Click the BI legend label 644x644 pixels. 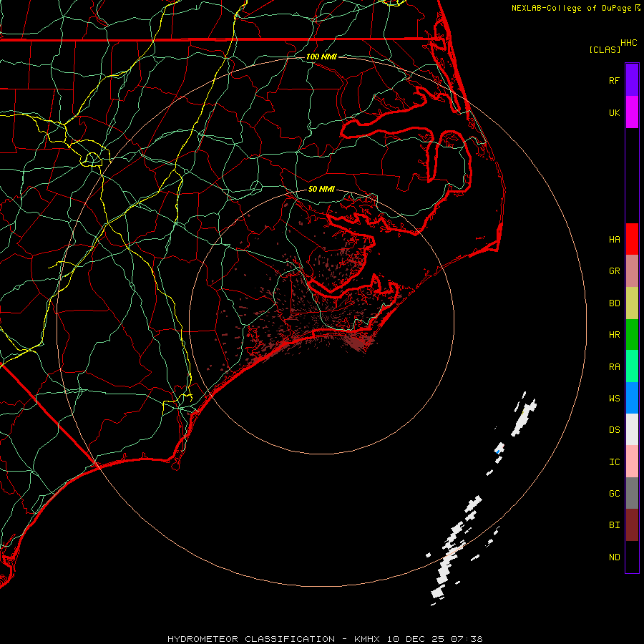614,525
